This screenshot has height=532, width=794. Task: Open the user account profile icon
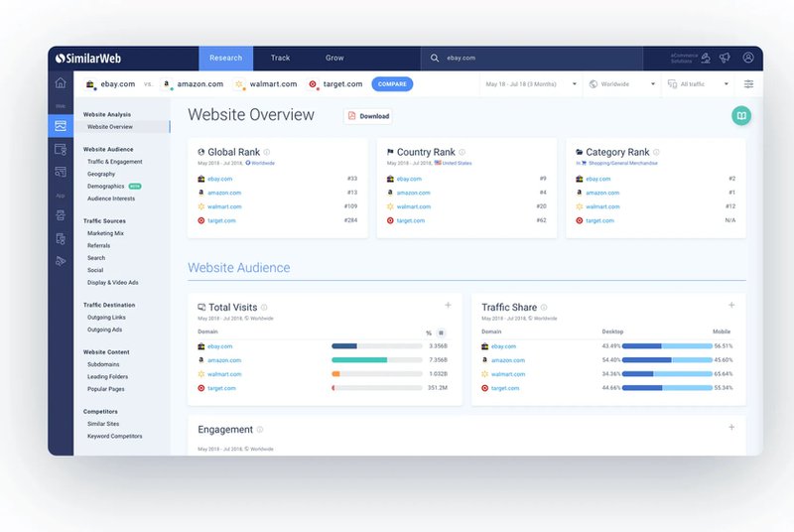(x=748, y=58)
